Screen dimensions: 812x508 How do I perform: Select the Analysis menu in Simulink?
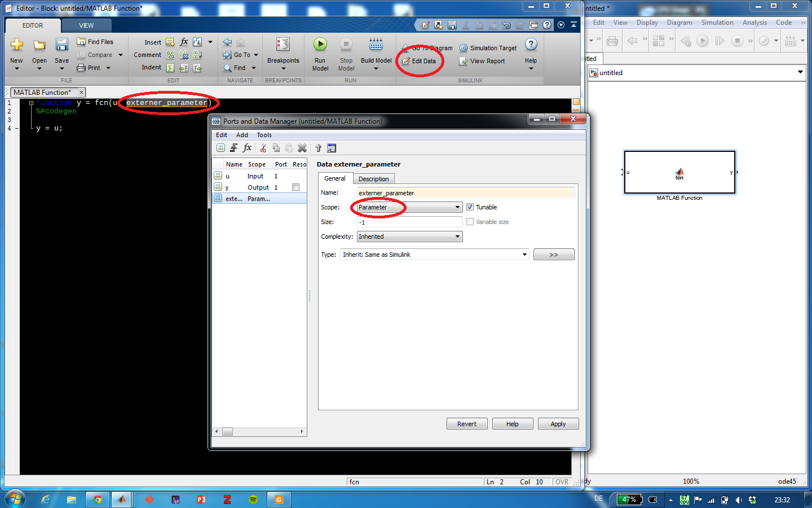point(754,23)
